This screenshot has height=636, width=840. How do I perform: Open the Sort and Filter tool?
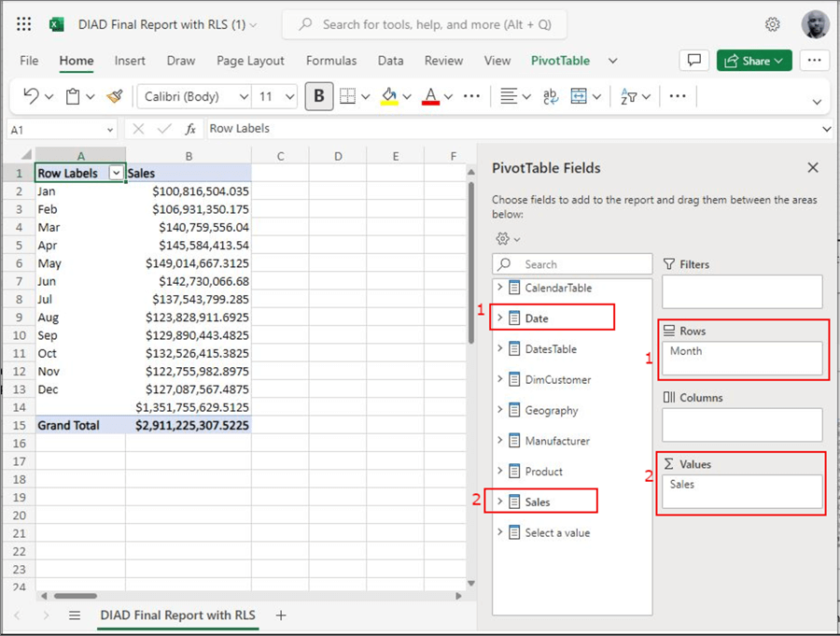click(628, 96)
